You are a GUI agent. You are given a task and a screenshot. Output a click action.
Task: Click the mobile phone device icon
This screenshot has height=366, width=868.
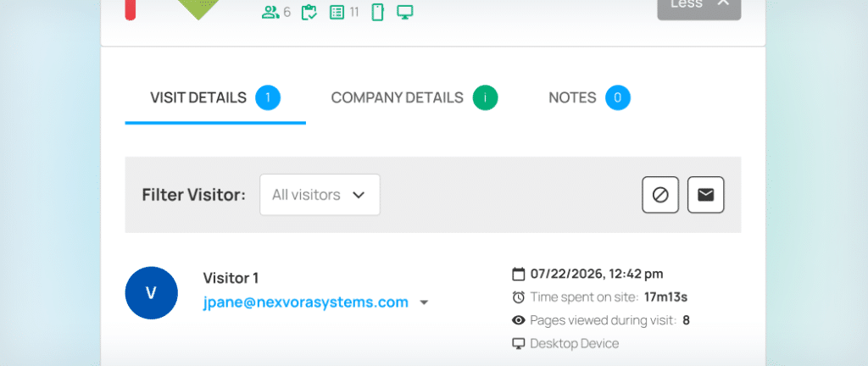point(377,12)
